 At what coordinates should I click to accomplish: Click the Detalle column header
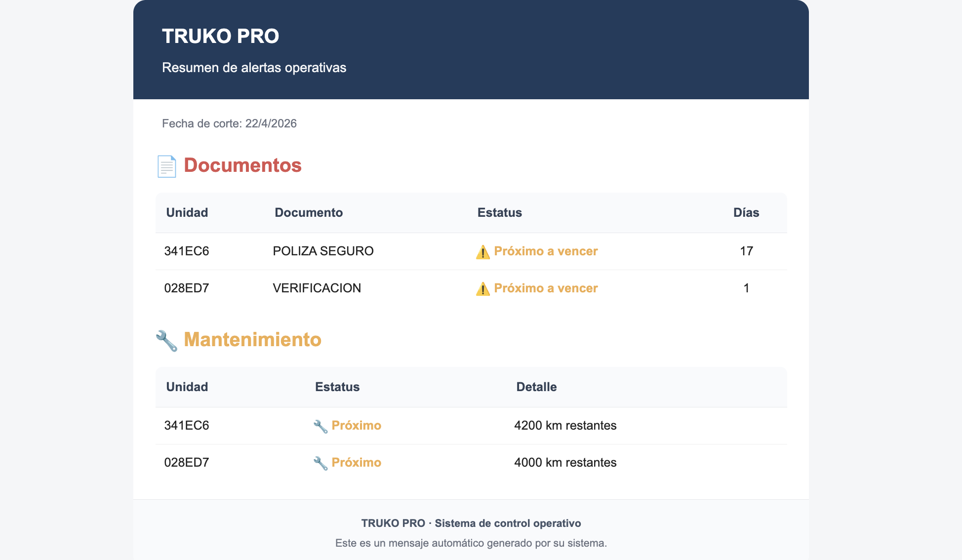[x=536, y=387]
